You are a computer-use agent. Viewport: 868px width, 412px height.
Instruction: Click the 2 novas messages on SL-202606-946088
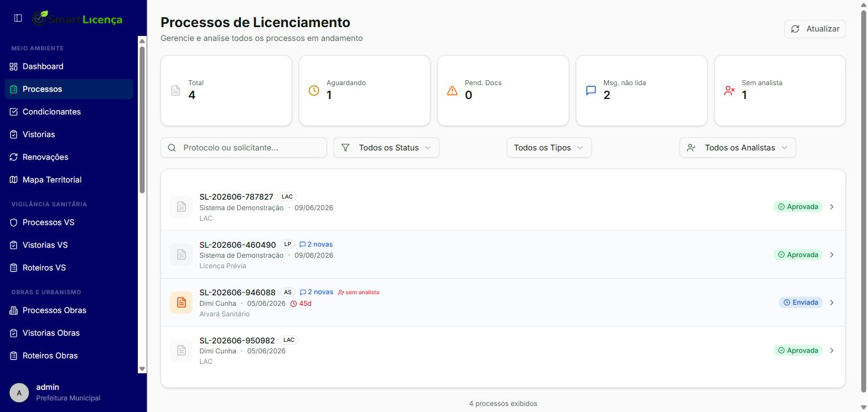click(x=316, y=293)
